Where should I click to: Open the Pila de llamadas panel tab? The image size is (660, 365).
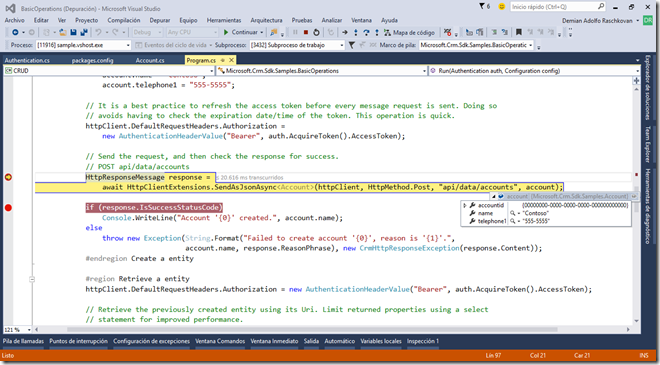[23, 341]
